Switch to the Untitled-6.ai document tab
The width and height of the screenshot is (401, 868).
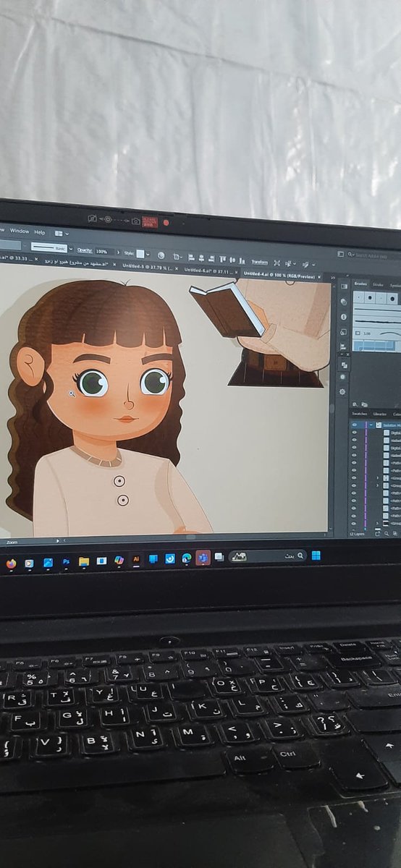(211, 271)
